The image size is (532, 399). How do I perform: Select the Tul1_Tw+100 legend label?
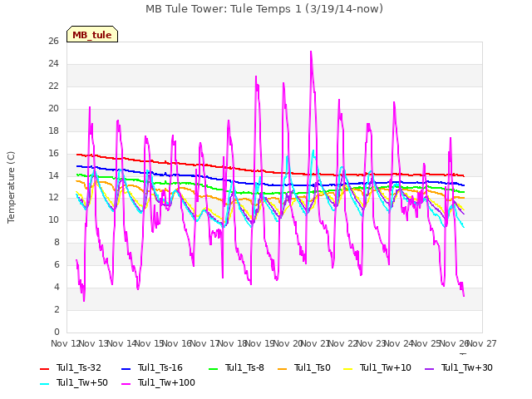click(166, 382)
